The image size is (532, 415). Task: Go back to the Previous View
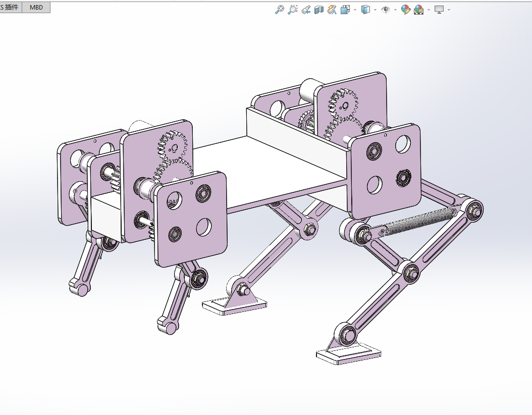point(306,10)
